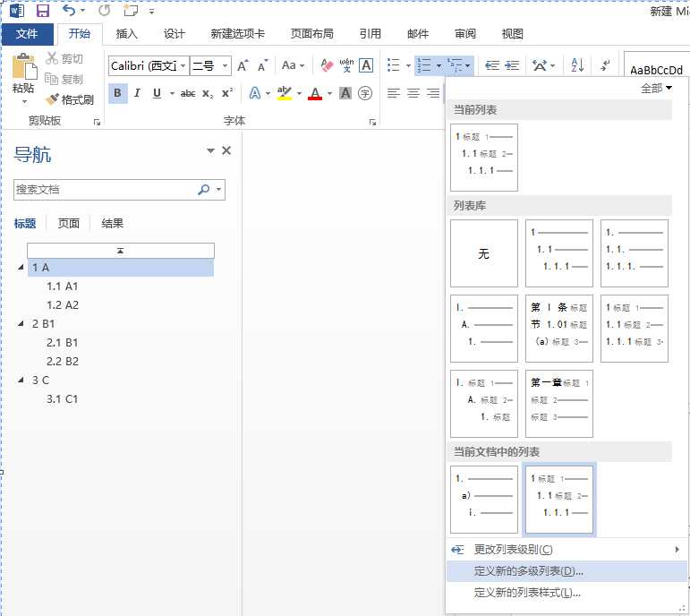The height and width of the screenshot is (616, 690).
Task: Open the Change Case (Aa) dropdown
Action: coord(293,65)
